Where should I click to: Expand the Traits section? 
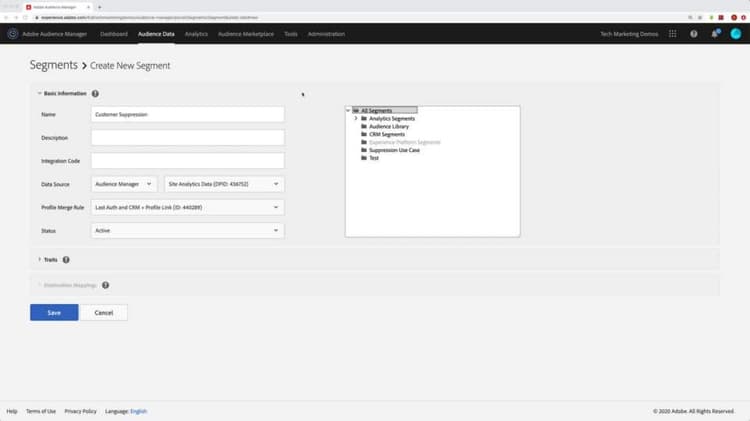[x=40, y=259]
